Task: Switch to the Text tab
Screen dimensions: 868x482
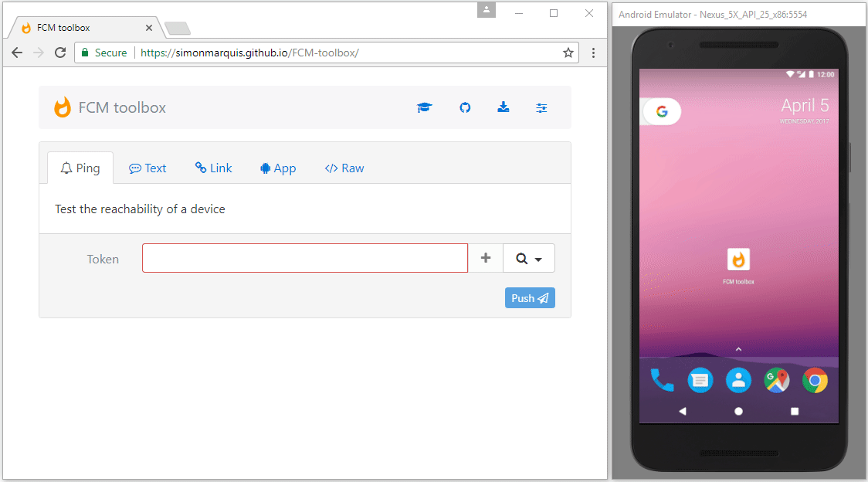Action: coord(147,168)
